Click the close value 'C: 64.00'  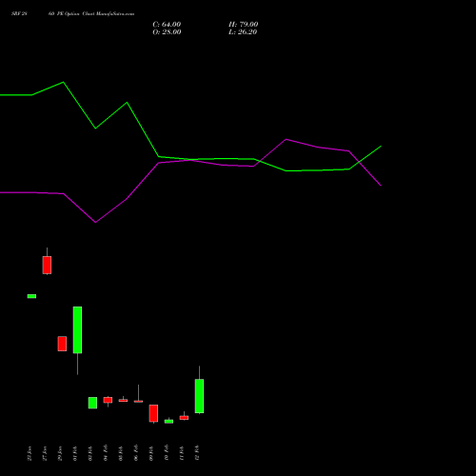point(167,25)
